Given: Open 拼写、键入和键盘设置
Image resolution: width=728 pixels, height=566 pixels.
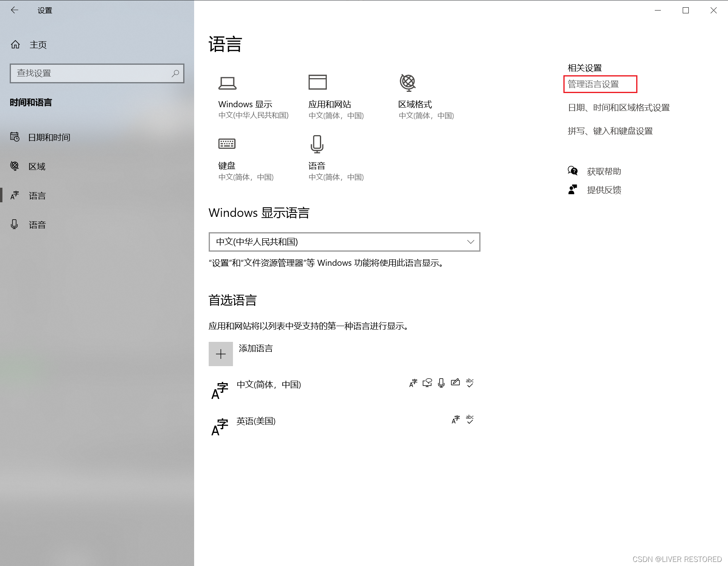Looking at the screenshot, I should click(x=610, y=131).
